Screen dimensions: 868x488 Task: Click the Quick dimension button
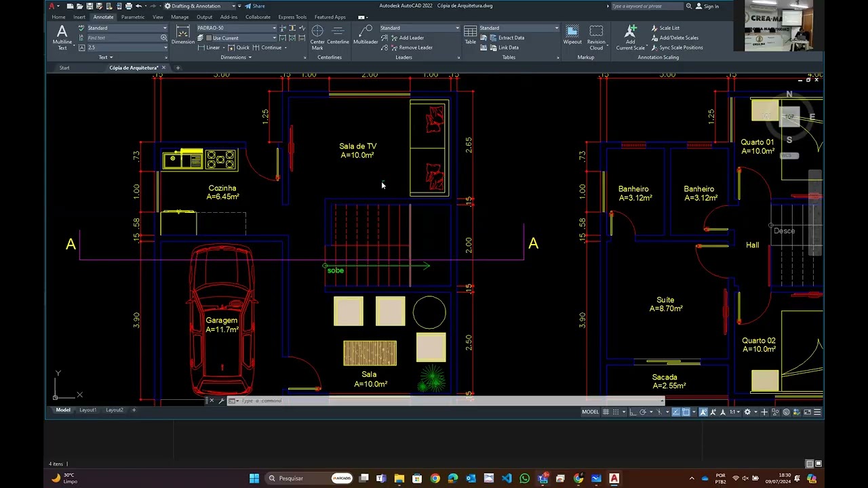pyautogui.click(x=239, y=47)
